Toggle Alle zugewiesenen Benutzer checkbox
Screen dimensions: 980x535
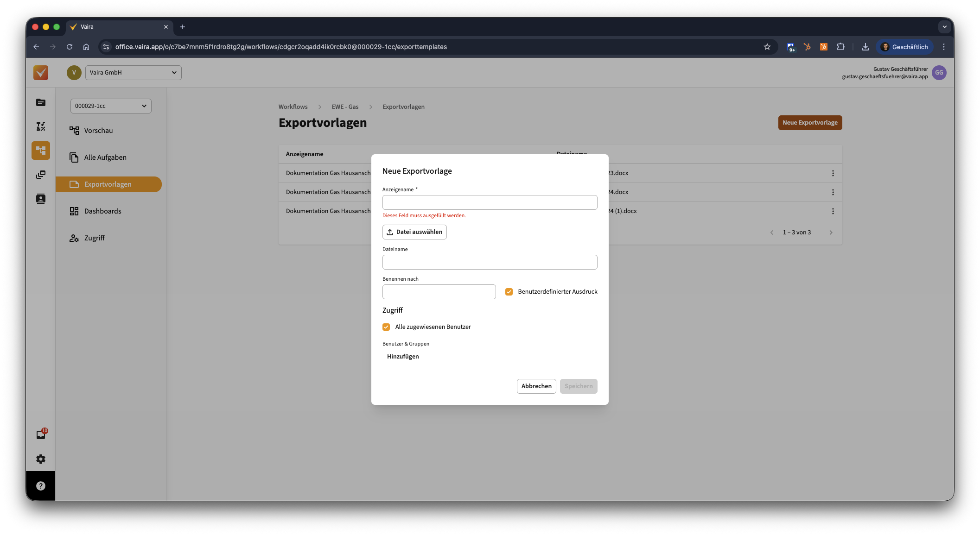coord(386,327)
